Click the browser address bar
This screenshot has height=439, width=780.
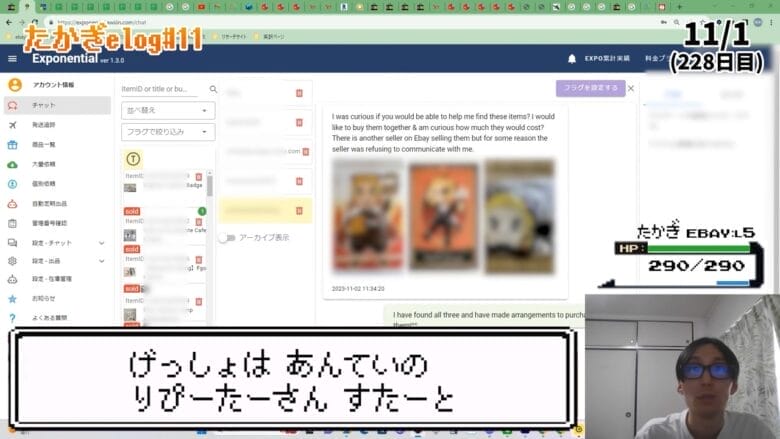pyautogui.click(x=348, y=22)
